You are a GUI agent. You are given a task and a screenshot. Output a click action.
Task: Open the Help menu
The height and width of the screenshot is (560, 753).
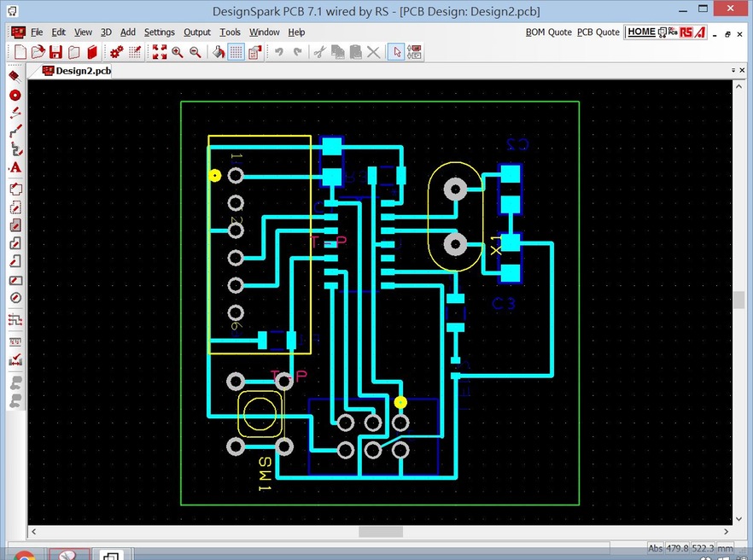[x=296, y=32]
